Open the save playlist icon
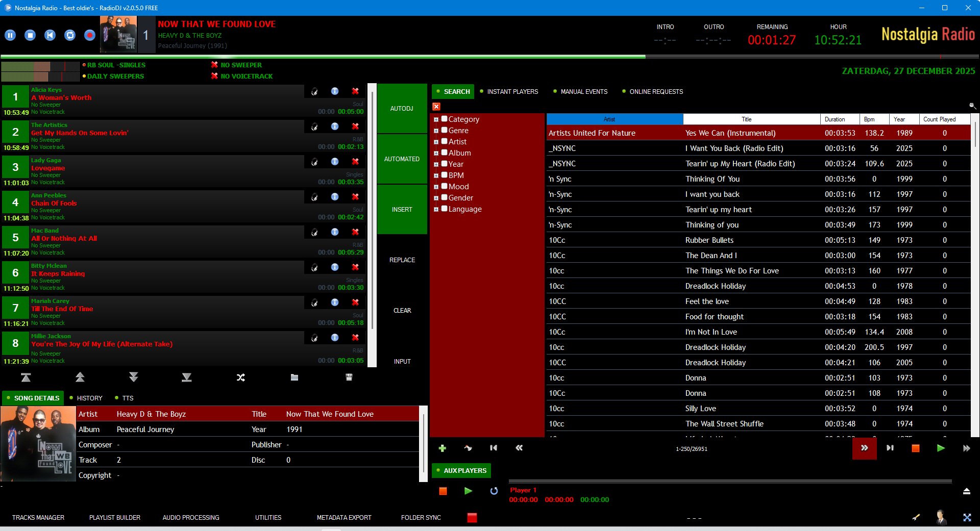 [349, 377]
